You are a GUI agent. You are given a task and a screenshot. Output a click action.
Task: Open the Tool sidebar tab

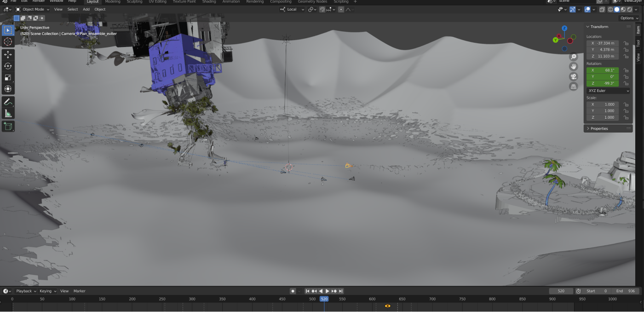click(638, 43)
